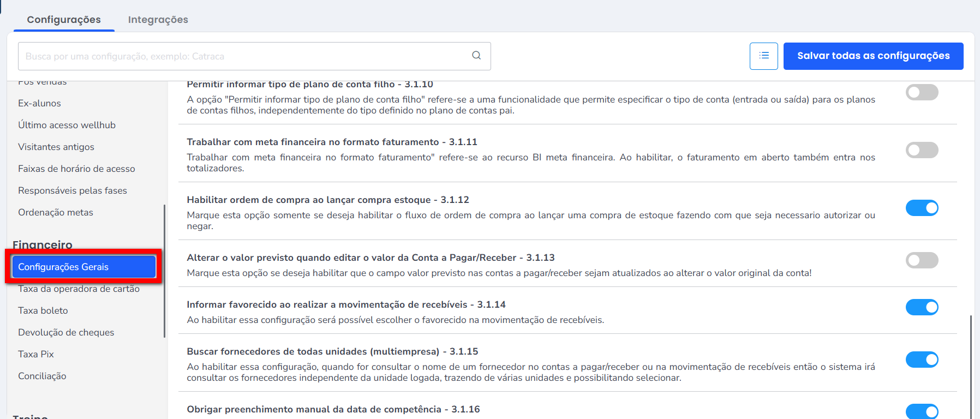Go to Devolução de cheques section
This screenshot has height=419, width=980.
[x=66, y=332]
